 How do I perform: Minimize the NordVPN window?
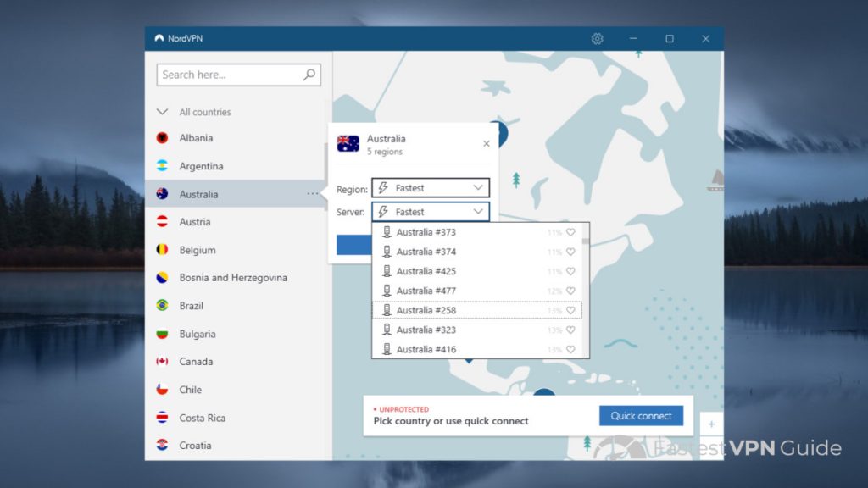(x=633, y=39)
